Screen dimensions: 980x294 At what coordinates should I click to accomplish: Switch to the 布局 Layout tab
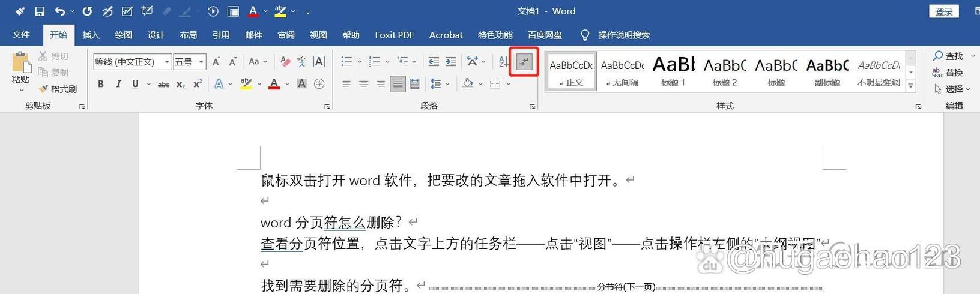(189, 35)
